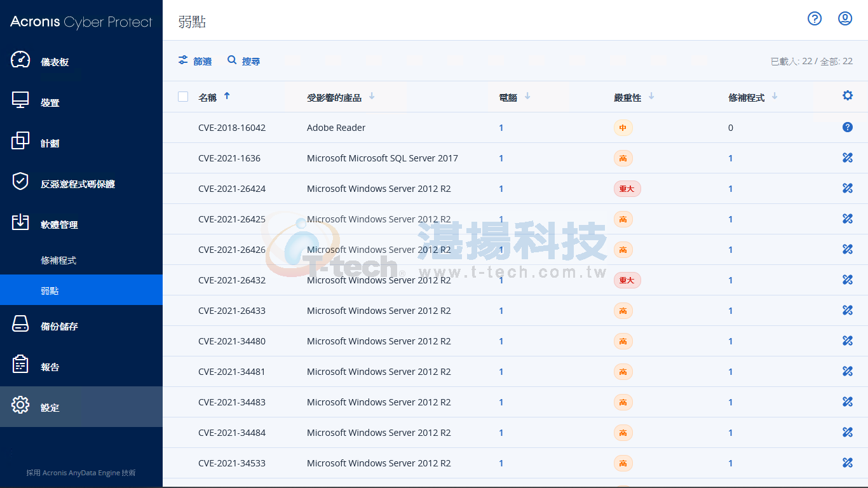The image size is (868, 488).
Task: Click the 中 severity badge for CVE-2018-16042
Action: click(623, 128)
